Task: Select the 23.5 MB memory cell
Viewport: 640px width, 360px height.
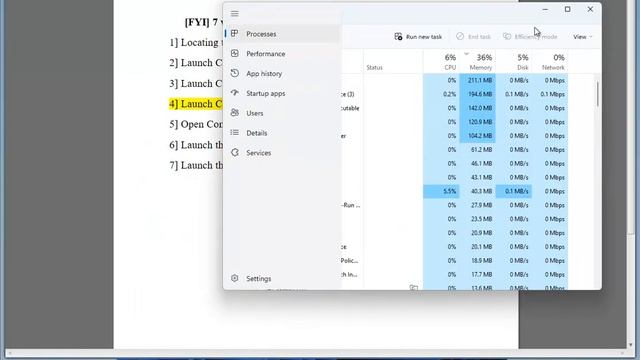Action: [x=478, y=219]
